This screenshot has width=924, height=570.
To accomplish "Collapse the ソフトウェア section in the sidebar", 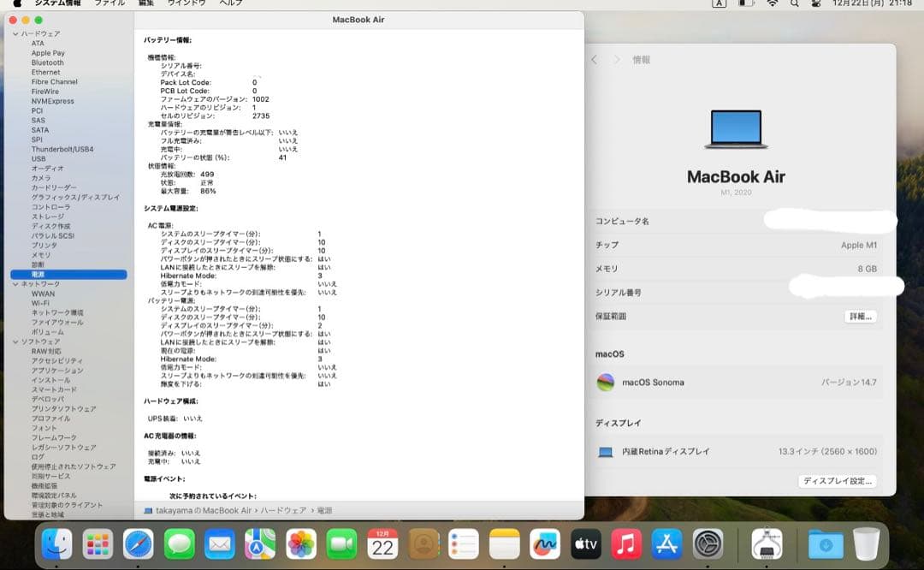I will (15, 341).
